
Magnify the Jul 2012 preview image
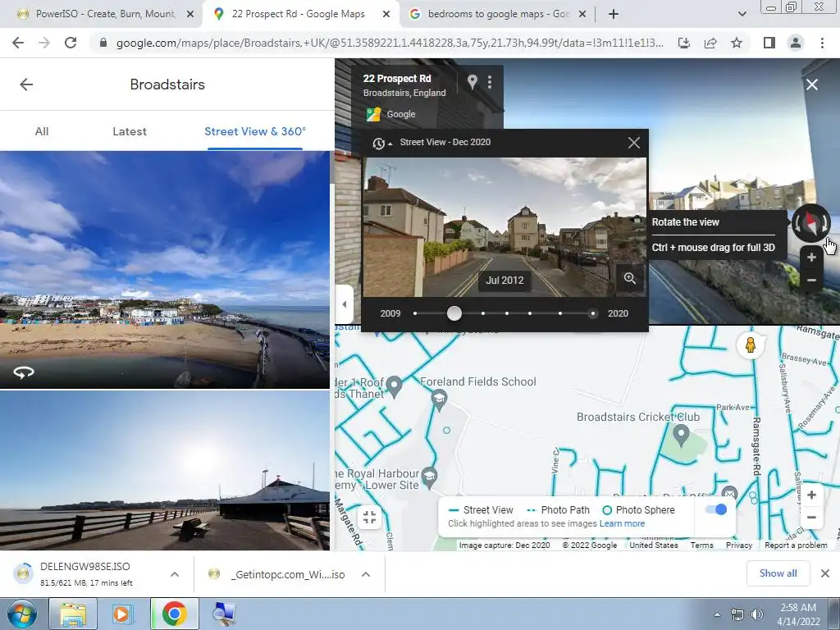click(630, 279)
